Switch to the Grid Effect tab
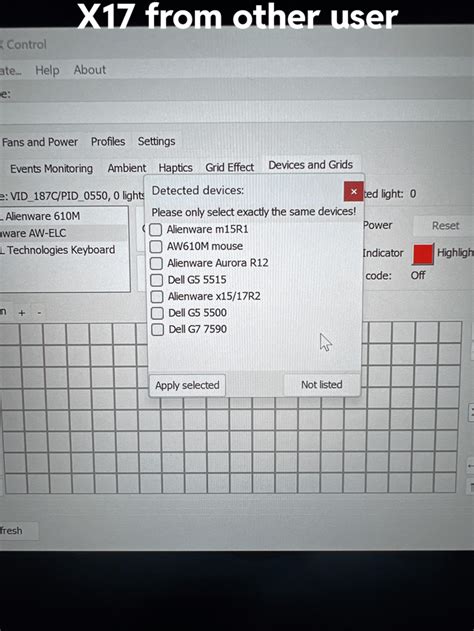 [229, 167]
